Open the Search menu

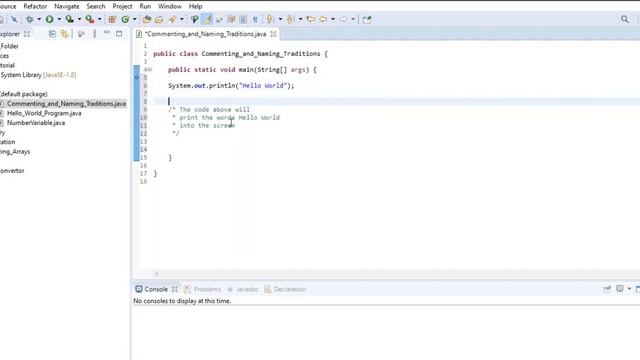96,6
